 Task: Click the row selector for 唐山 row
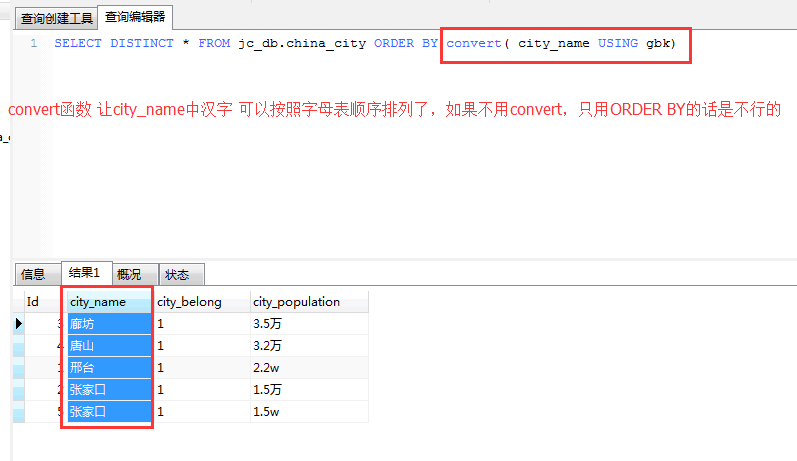[x=19, y=346]
